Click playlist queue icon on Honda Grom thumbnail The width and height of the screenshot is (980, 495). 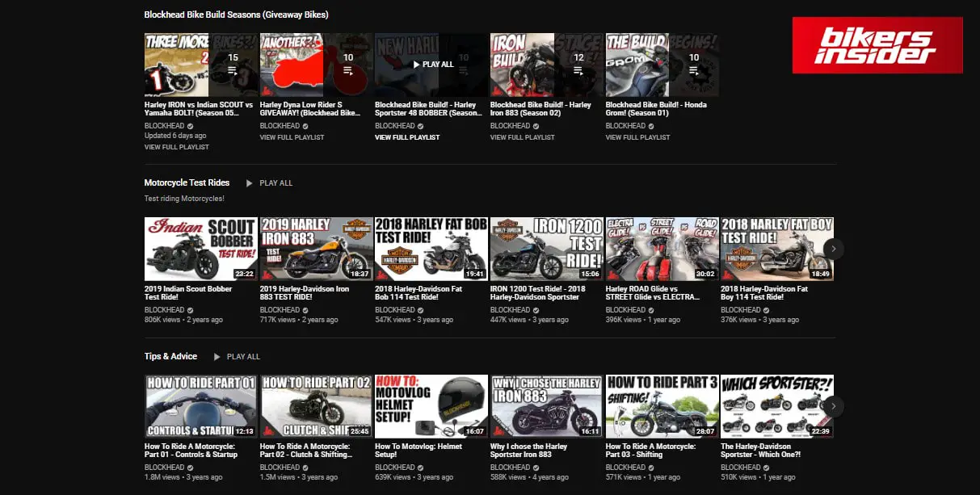[x=693, y=71]
